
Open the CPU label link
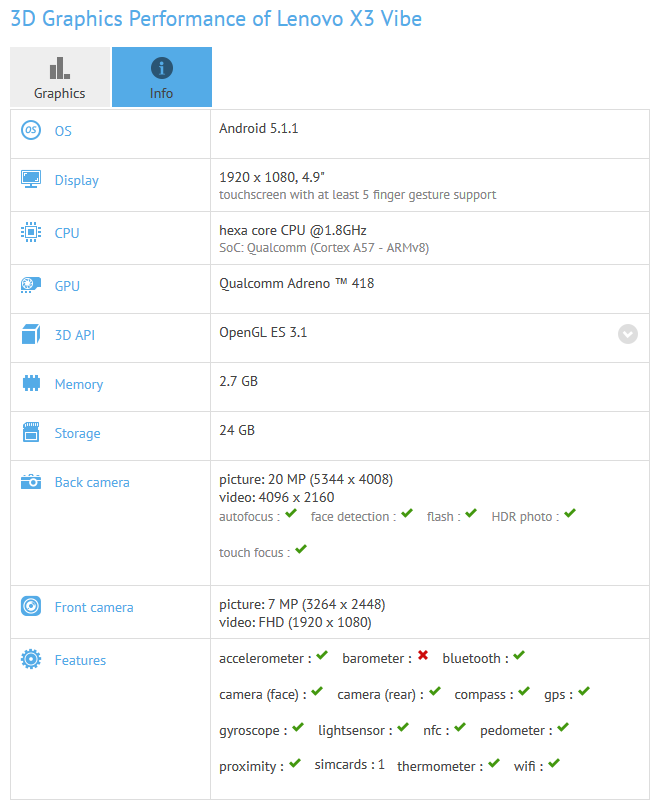pyautogui.click(x=67, y=233)
